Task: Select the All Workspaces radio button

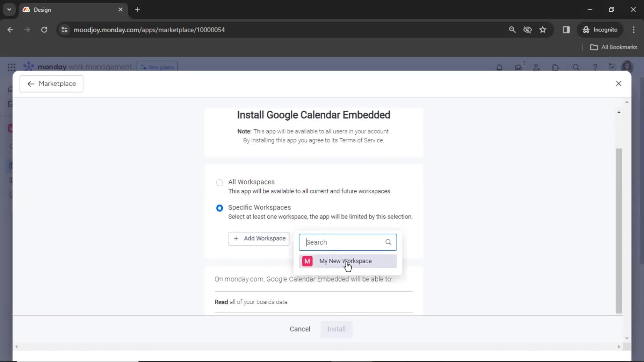Action: point(219,182)
